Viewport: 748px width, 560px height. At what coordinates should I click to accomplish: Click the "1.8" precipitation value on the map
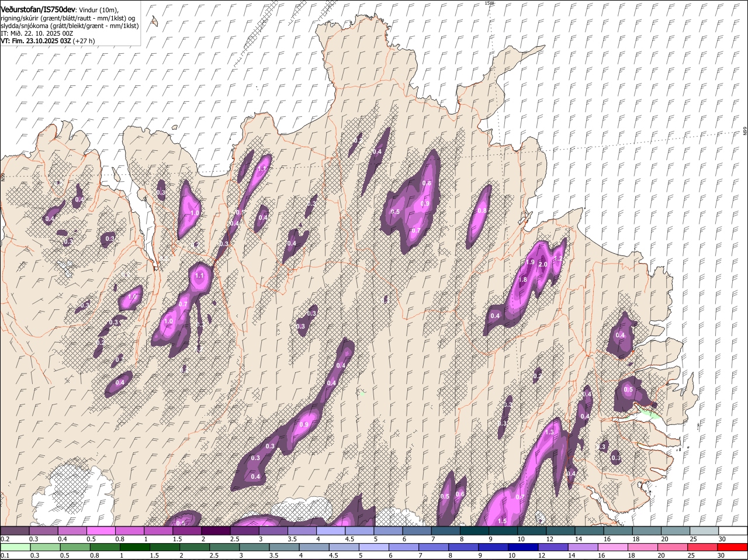point(523,280)
